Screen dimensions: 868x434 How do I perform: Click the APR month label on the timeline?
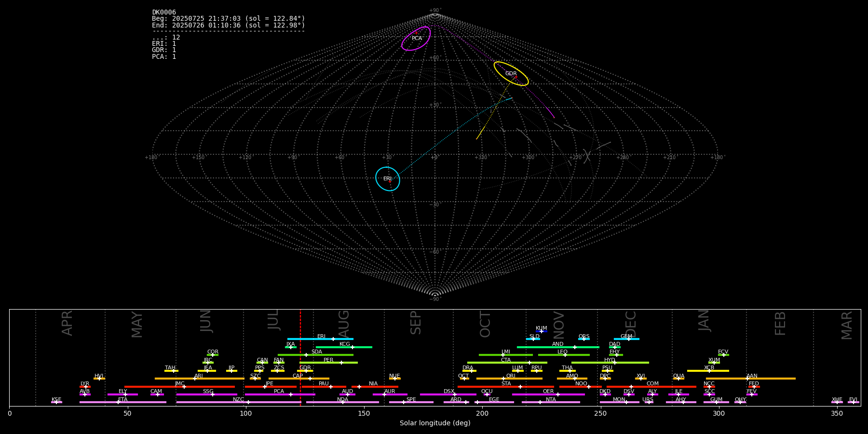coord(67,323)
